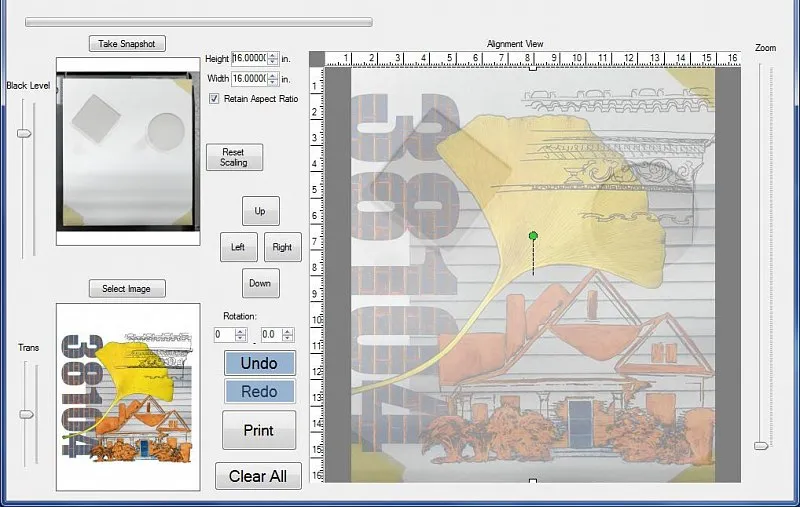Nudge the image with the Up button

(260, 211)
